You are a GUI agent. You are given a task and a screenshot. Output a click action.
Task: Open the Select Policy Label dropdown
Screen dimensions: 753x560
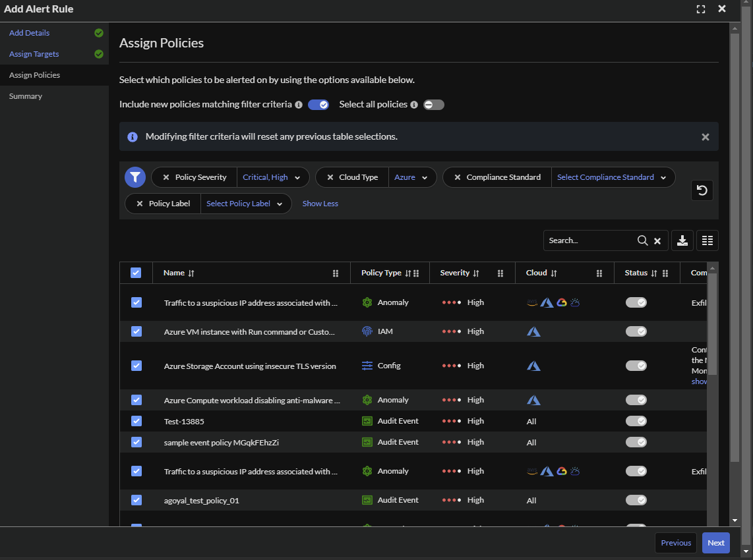(x=245, y=203)
